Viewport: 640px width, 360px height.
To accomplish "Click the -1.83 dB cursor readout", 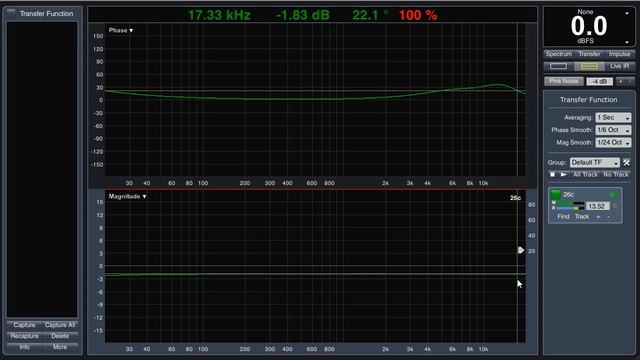I will click(x=302, y=16).
